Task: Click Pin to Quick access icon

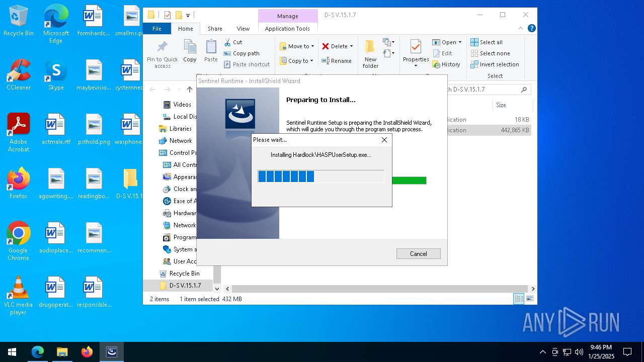Action: (x=162, y=47)
